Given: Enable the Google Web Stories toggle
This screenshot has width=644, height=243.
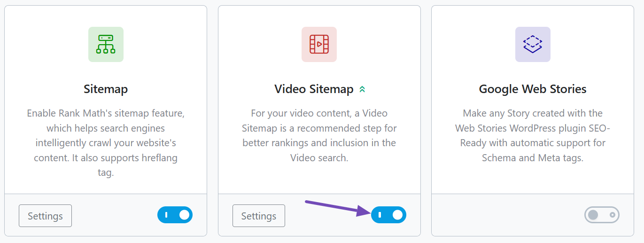Looking at the screenshot, I should (602, 215).
